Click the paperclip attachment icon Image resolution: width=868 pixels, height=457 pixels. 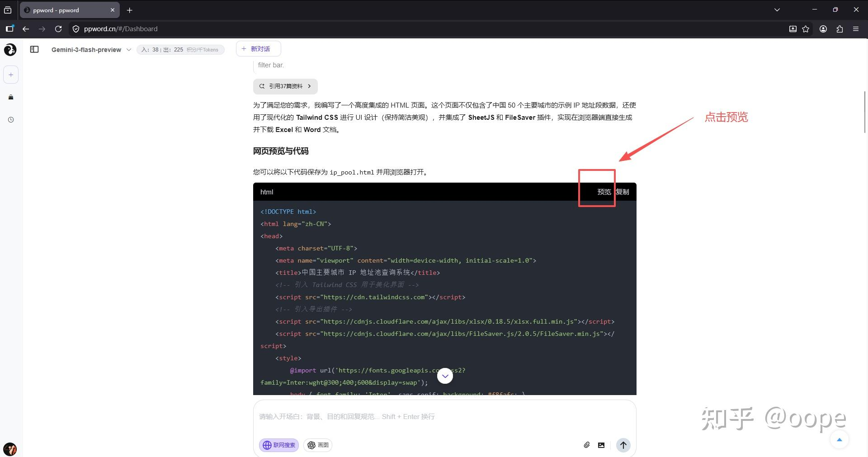[587, 445]
